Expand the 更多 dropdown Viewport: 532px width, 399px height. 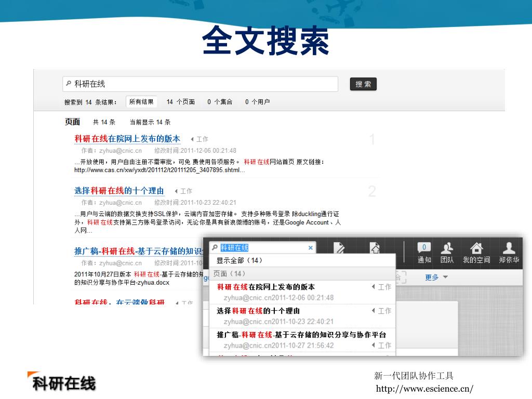point(436,277)
